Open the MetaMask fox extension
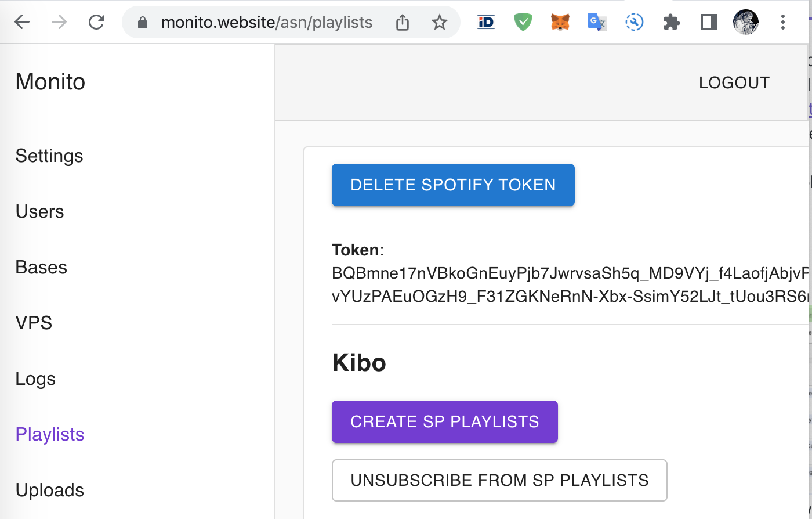This screenshot has height=519, width=812. [x=560, y=23]
